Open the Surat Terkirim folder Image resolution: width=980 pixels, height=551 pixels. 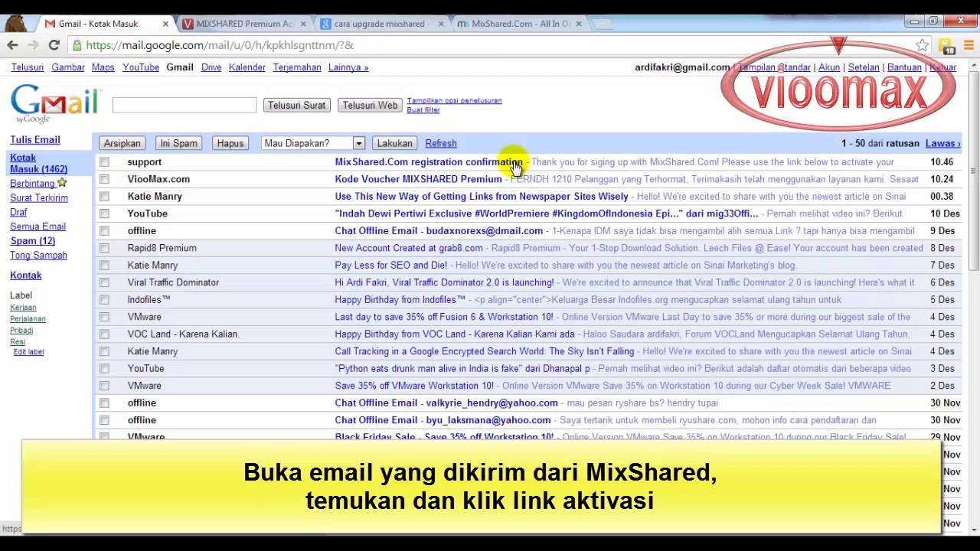pyautogui.click(x=39, y=198)
